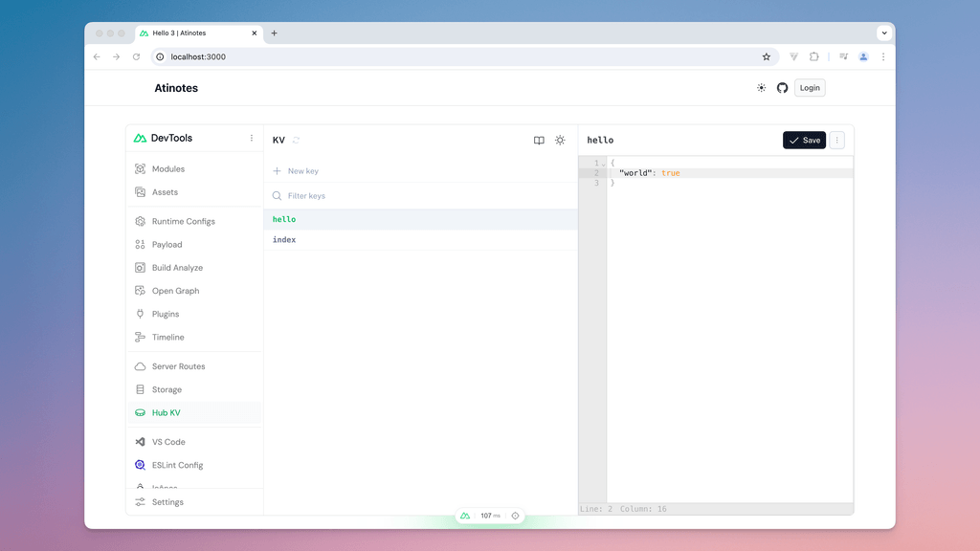Open the KV documentation book icon
The height and width of the screenshot is (551, 980).
(x=539, y=141)
